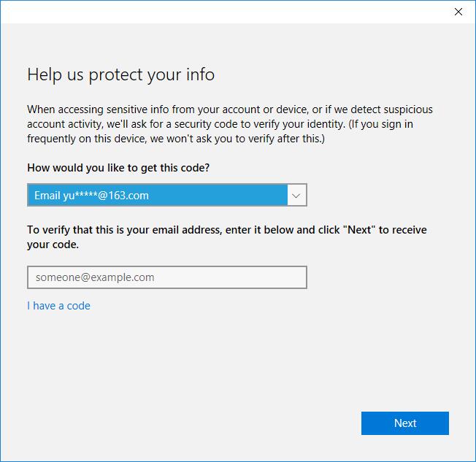This screenshot has height=462, width=476.
Task: Click the masked address yu*****@163.com
Action: 106,196
